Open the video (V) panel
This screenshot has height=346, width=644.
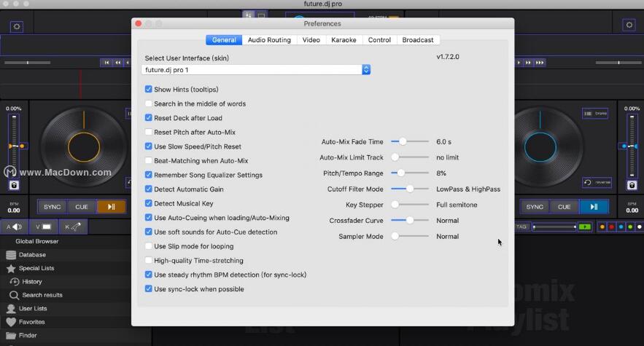(x=43, y=227)
